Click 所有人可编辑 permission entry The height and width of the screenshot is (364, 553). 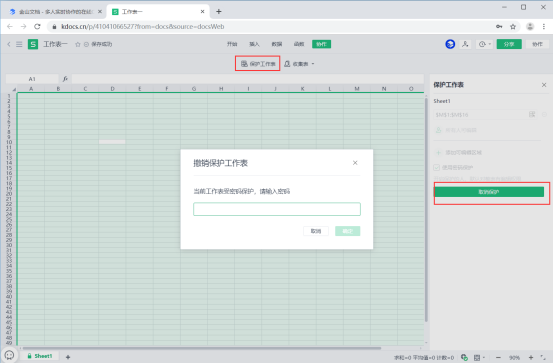tap(457, 130)
